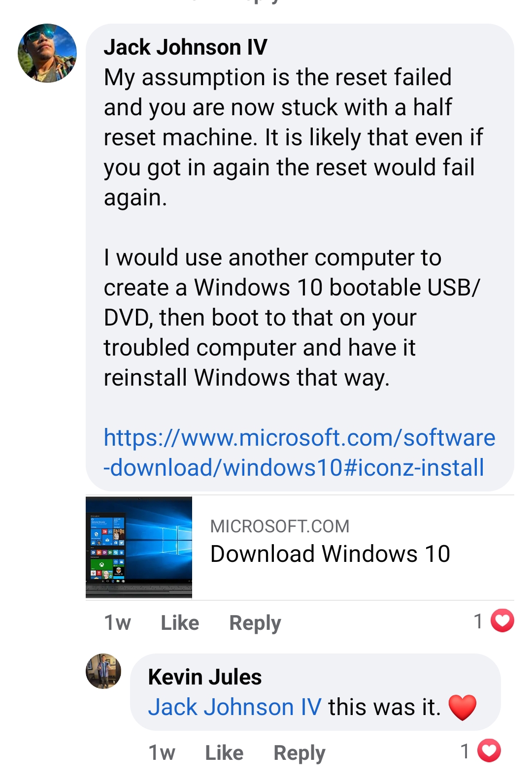Open the microsoft.com software download link

click(299, 453)
